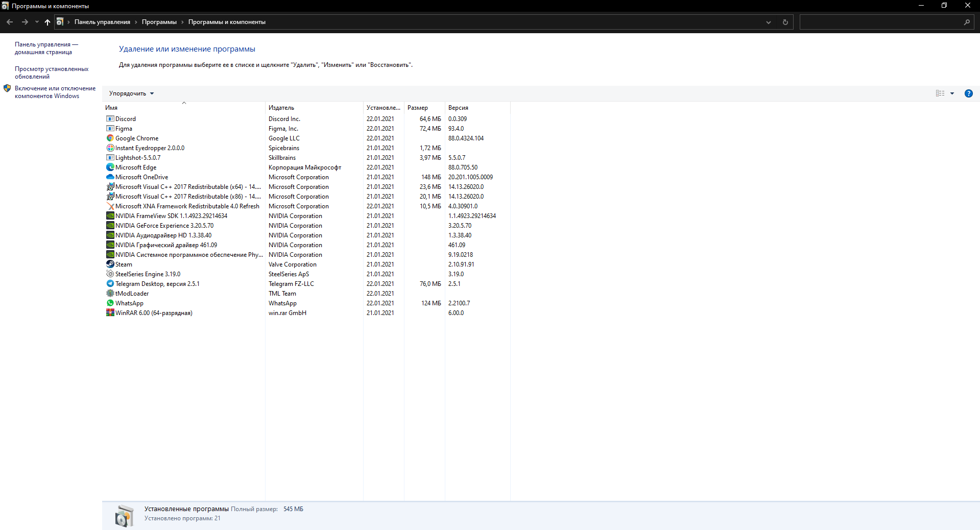This screenshot has height=530, width=980.
Task: Select the Discord entry name
Action: point(126,119)
